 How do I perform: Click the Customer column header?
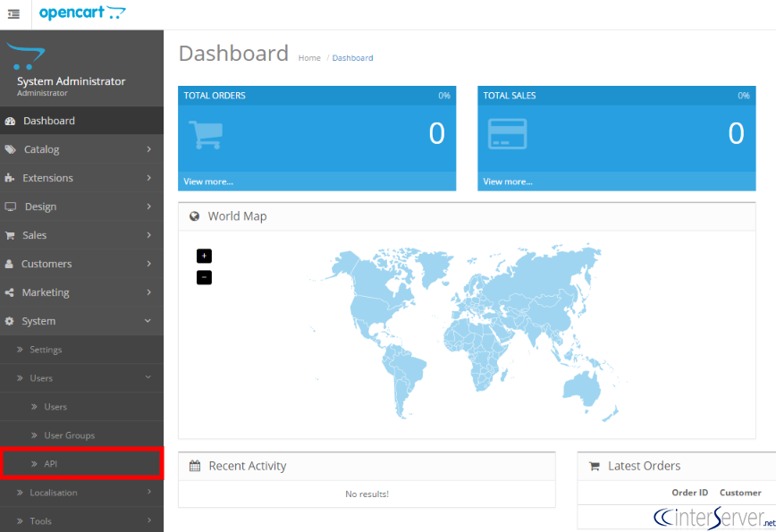coord(740,493)
